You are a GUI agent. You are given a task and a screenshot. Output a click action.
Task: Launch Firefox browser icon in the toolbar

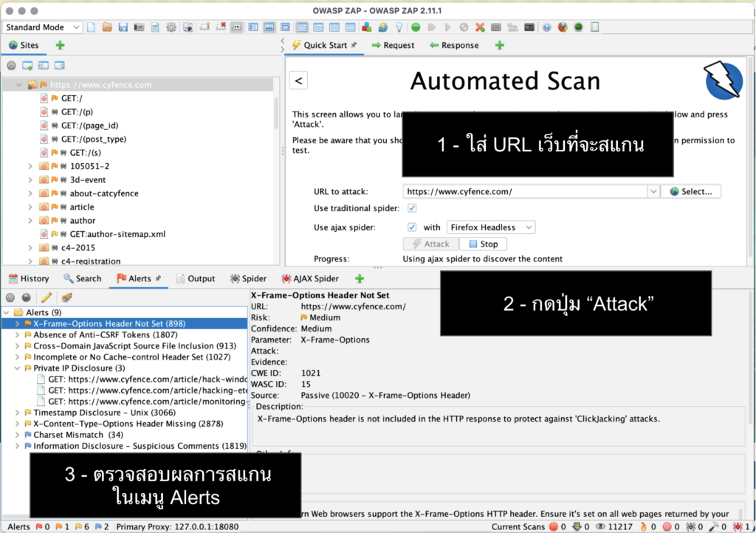[563, 27]
